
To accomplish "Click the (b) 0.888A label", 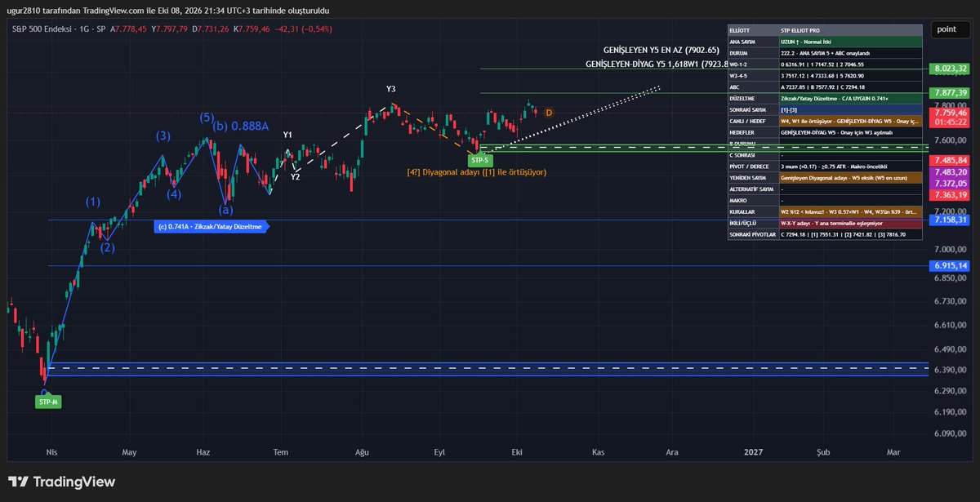I will [241, 126].
